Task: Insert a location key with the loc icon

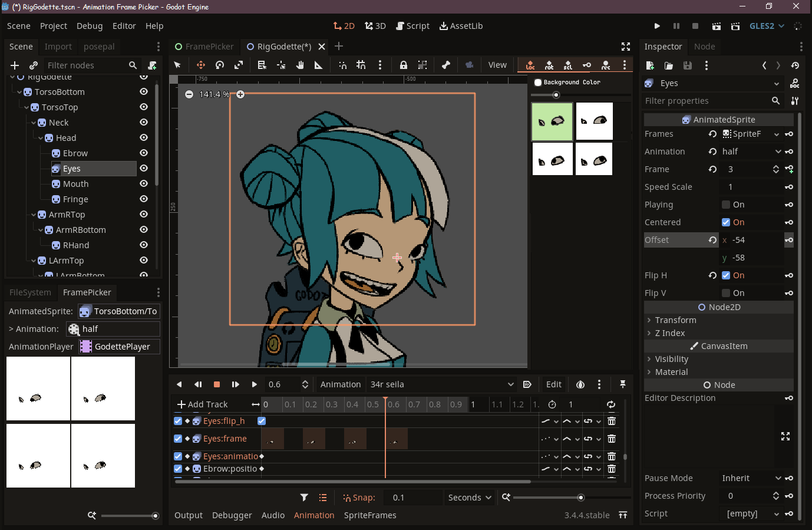Action: coord(529,65)
